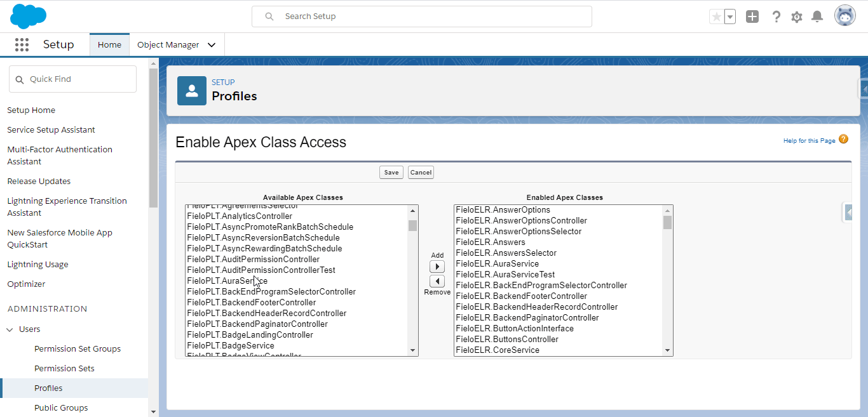This screenshot has width=868, height=417.
Task: Click the magnifier icon in Search Setup
Action: 269,17
